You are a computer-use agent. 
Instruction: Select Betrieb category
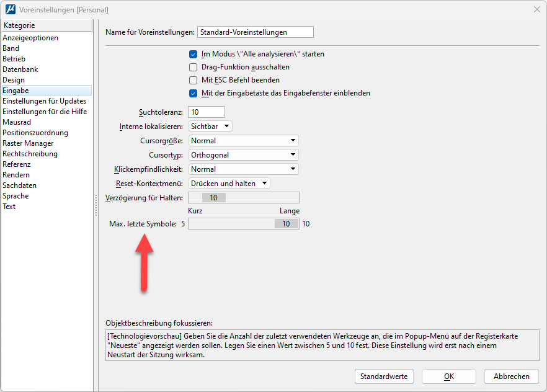click(x=47, y=58)
